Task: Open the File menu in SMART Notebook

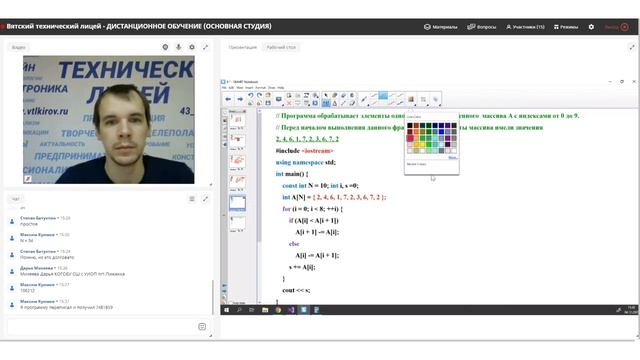Action: click(224, 88)
